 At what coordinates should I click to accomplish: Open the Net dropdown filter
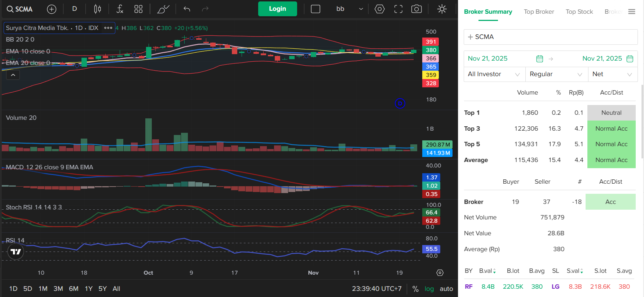point(612,74)
